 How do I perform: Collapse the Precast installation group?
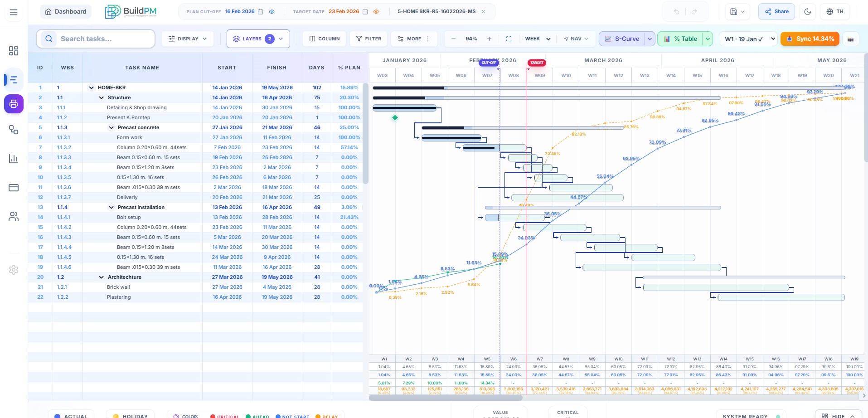[111, 207]
